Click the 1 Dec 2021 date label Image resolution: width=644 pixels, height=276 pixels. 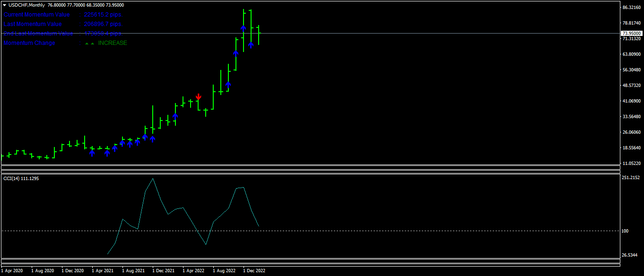tap(163, 271)
